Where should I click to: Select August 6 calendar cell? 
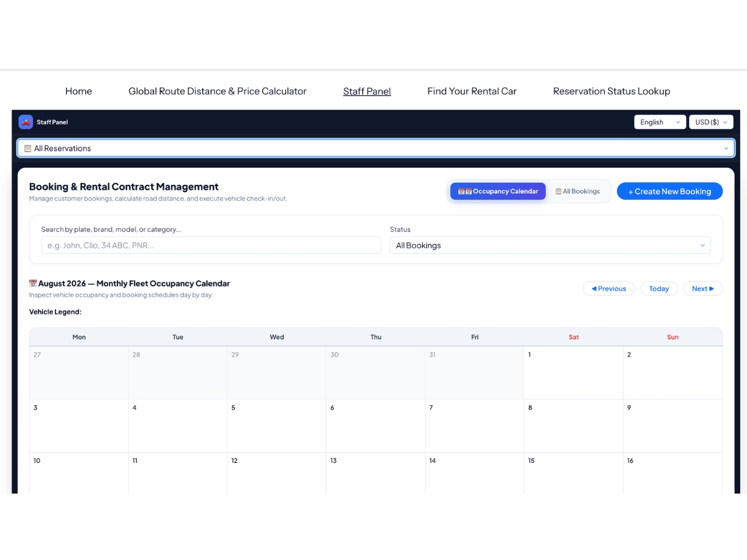pyautogui.click(x=376, y=426)
